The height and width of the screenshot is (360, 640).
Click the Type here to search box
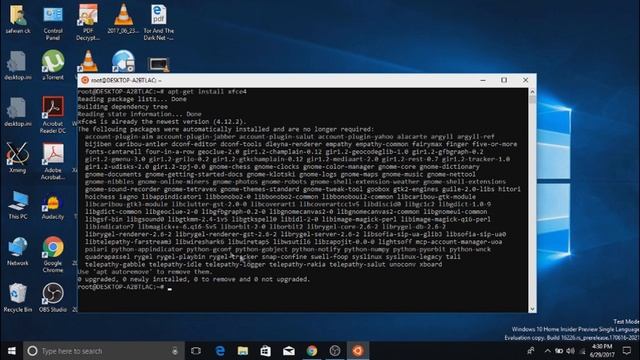click(104, 351)
